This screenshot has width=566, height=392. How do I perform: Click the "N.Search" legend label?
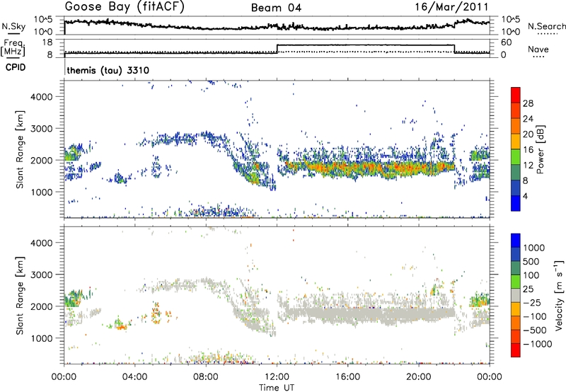[546, 26]
